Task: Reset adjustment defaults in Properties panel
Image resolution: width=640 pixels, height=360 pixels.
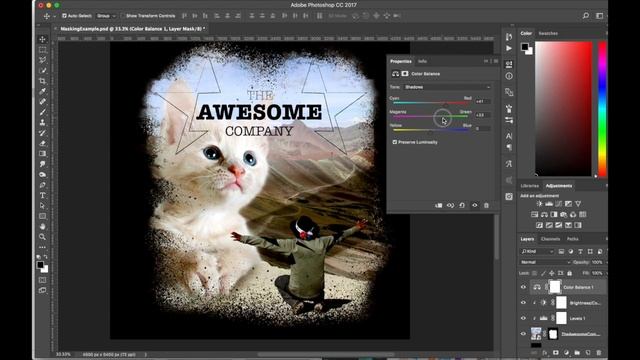Action: point(462,205)
